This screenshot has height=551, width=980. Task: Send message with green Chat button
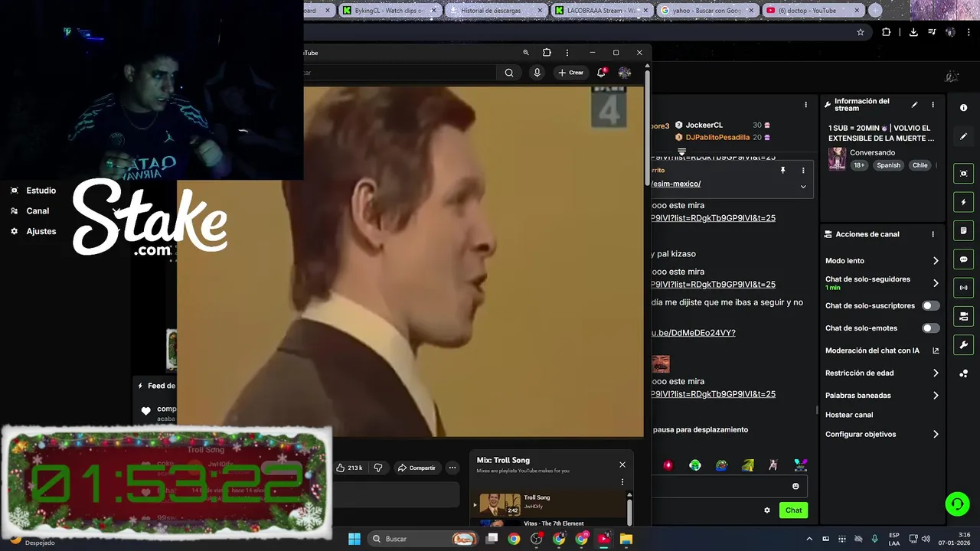click(793, 510)
